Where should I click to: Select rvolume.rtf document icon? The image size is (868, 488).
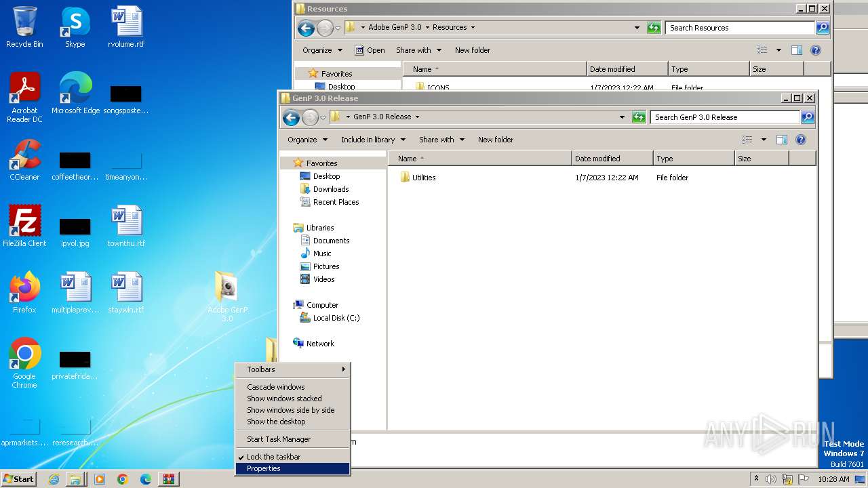126,27
